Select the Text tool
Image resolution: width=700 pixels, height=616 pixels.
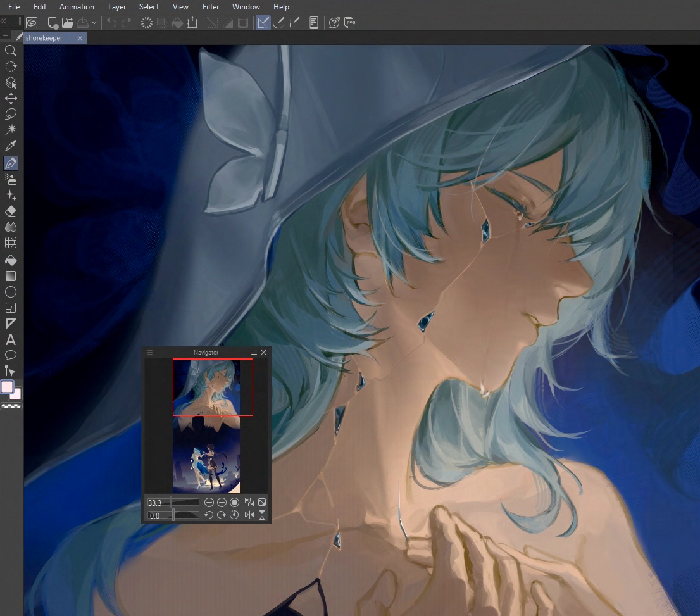pyautogui.click(x=11, y=340)
